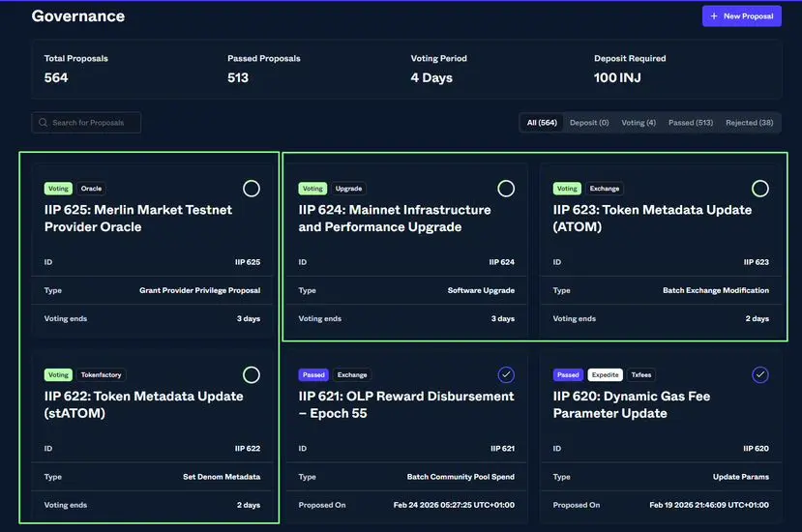This screenshot has height=532, width=802.
Task: Select the All (564) filter tab
Action: click(x=542, y=123)
